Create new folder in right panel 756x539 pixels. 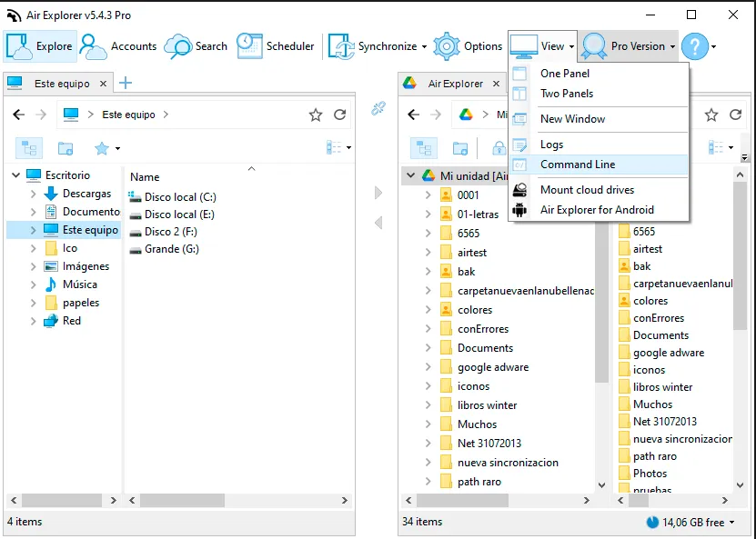pos(460,148)
